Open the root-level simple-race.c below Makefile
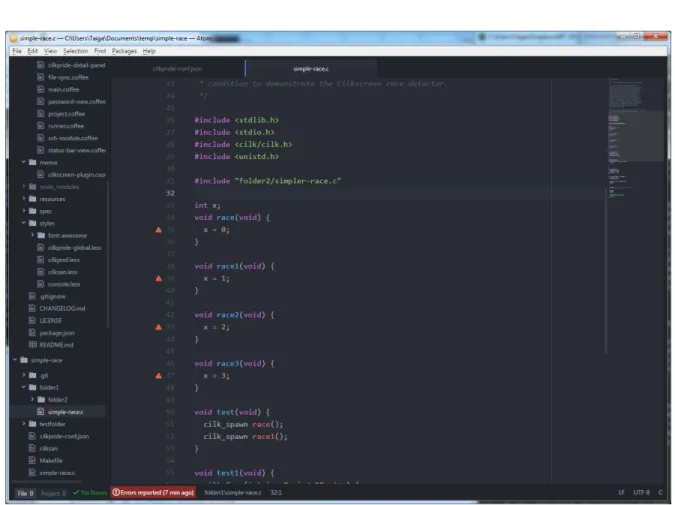 pos(58,473)
